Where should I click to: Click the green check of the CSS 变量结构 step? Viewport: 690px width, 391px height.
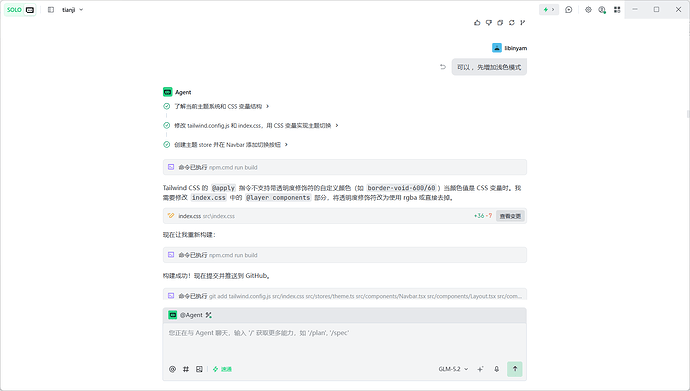[167, 106]
